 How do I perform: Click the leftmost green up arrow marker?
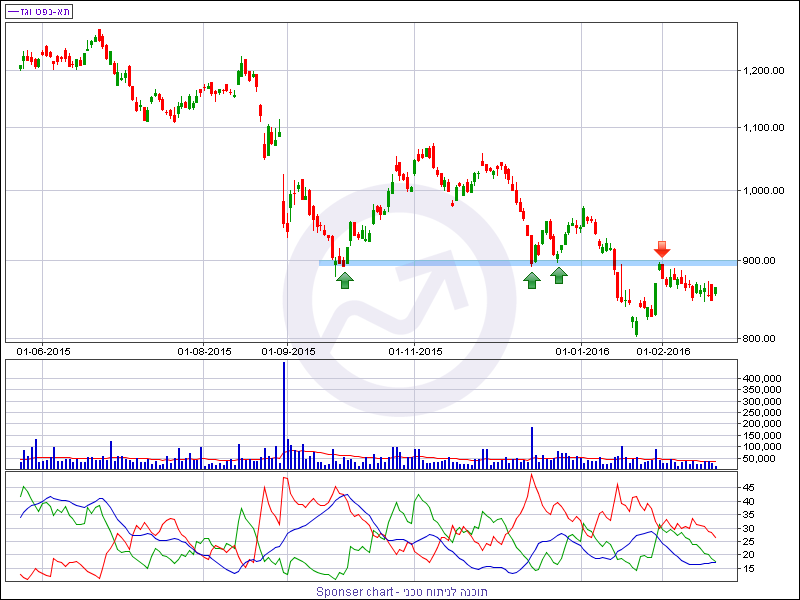tap(345, 280)
